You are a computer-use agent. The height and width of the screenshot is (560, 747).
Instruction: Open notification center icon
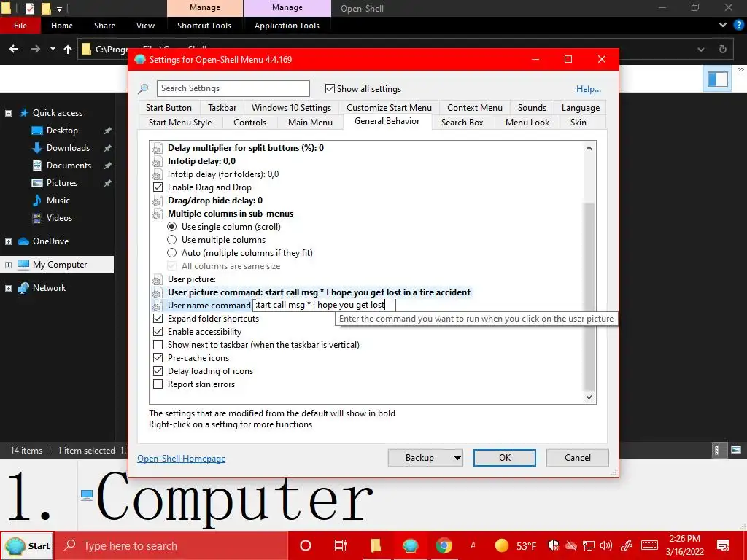pos(723,545)
